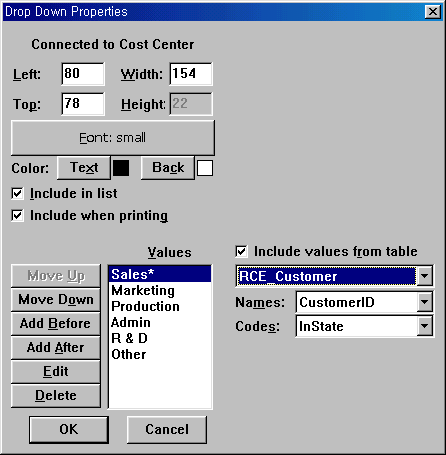Toggle the Include in list checkbox

[x=17, y=194]
